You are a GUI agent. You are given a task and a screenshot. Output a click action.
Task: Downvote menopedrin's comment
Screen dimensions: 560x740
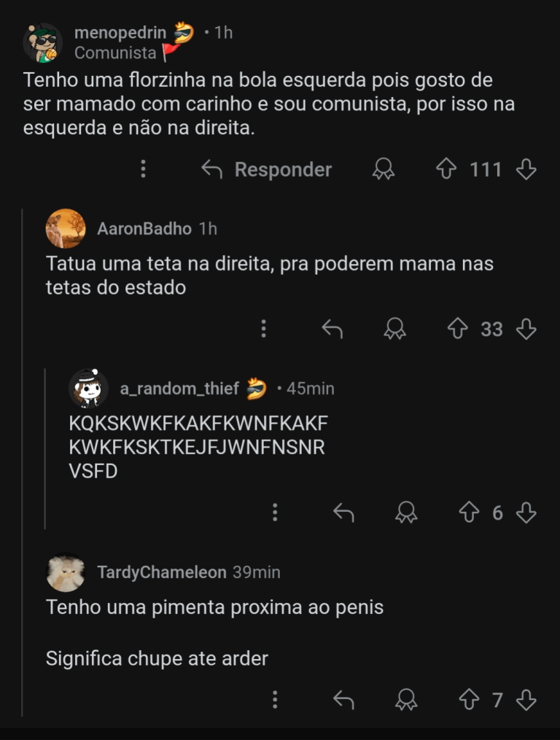[x=526, y=170]
